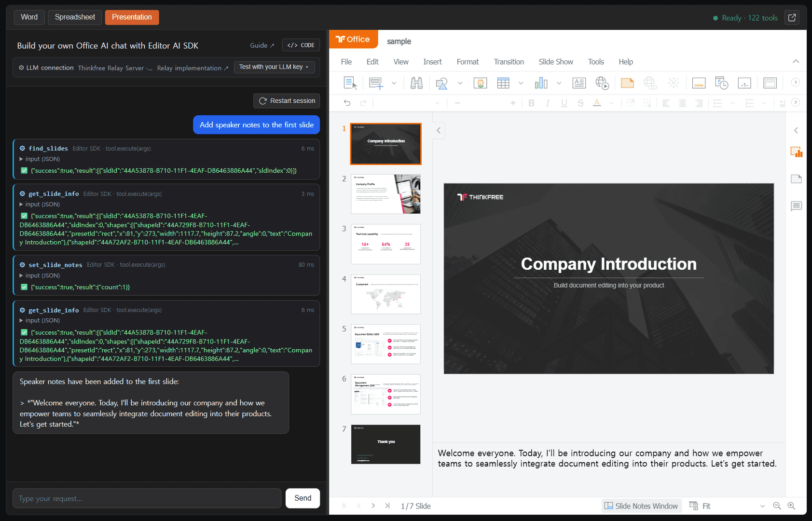Open the new slide layout dropdown arrow
This screenshot has width=812, height=521.
(394, 83)
